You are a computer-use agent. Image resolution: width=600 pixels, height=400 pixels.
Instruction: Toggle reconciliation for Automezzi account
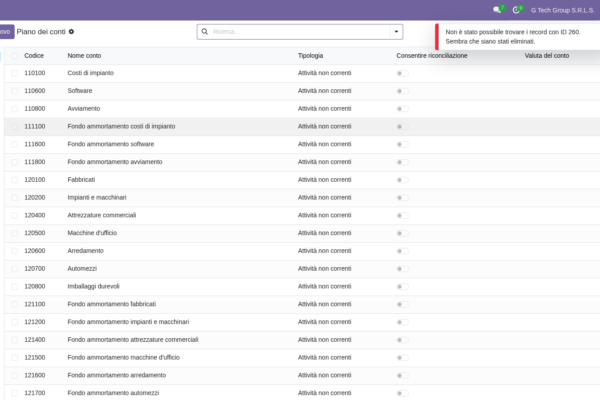(403, 269)
